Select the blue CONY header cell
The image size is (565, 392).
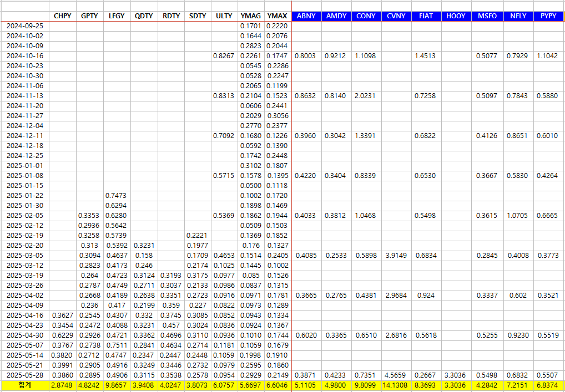click(x=366, y=16)
